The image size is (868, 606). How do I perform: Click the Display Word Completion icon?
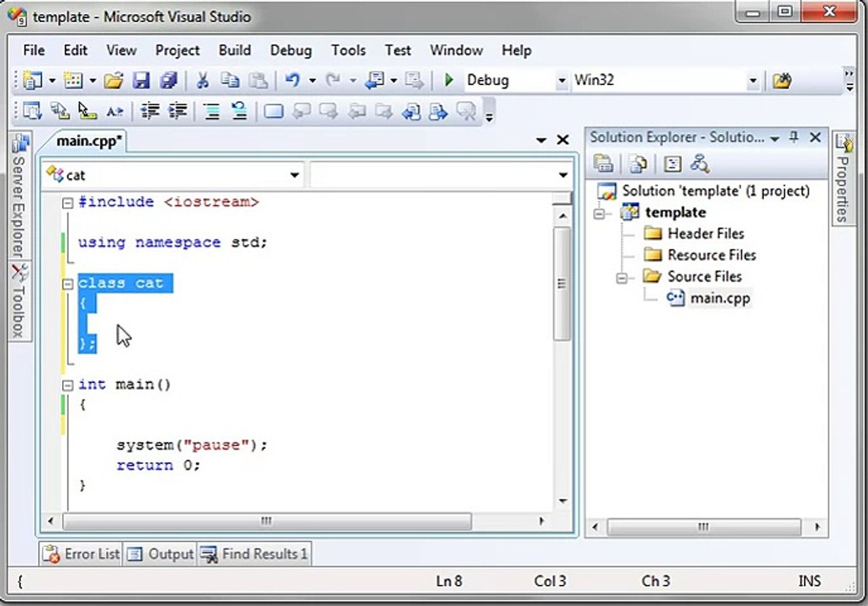114,111
